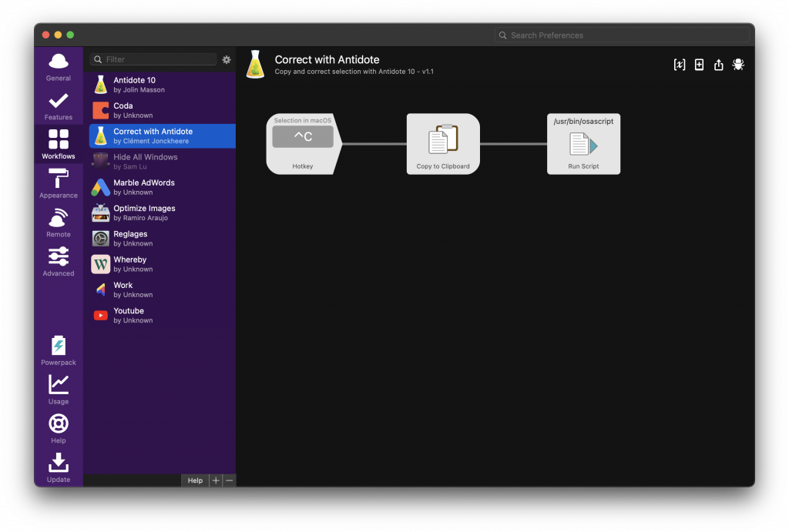Viewport: 789px width, 532px height.
Task: Click the Update download icon
Action: tap(59, 467)
